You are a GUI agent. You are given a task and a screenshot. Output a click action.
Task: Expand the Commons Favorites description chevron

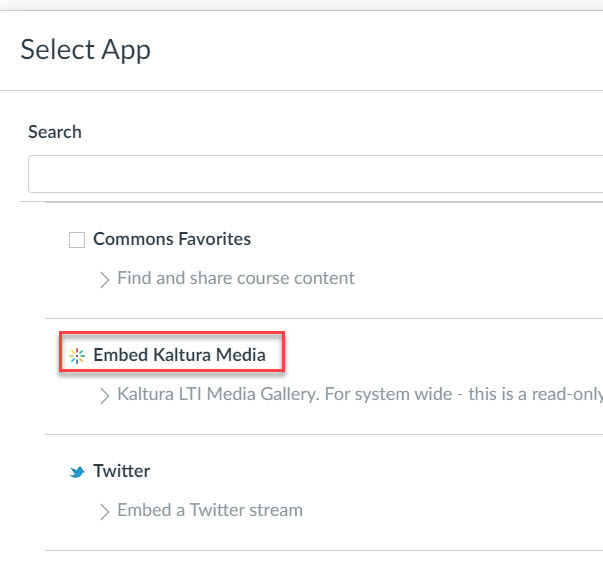tap(105, 279)
